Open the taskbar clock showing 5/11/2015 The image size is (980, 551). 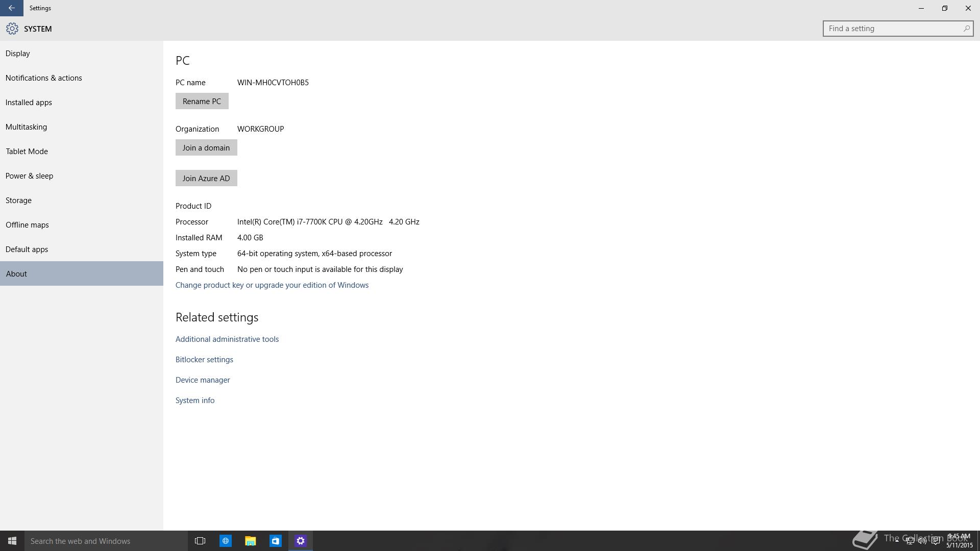(x=959, y=541)
